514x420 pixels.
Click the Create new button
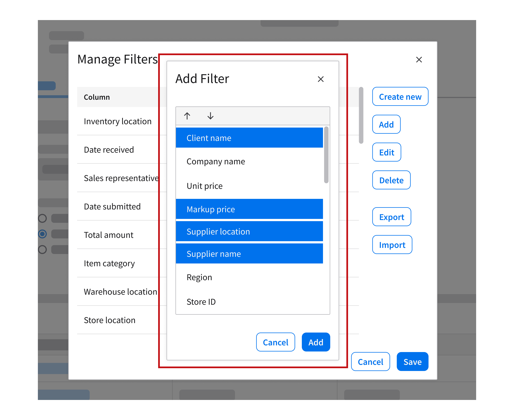[400, 97]
